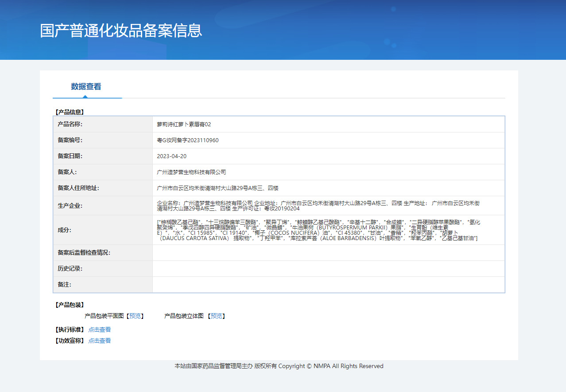Click the 【功效宣称】 label

click(x=70, y=341)
